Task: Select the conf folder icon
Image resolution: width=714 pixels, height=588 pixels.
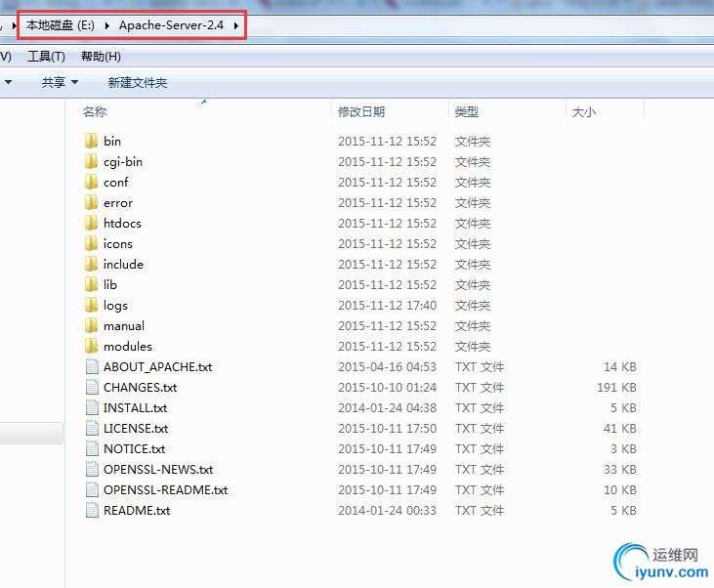Action: pyautogui.click(x=91, y=182)
